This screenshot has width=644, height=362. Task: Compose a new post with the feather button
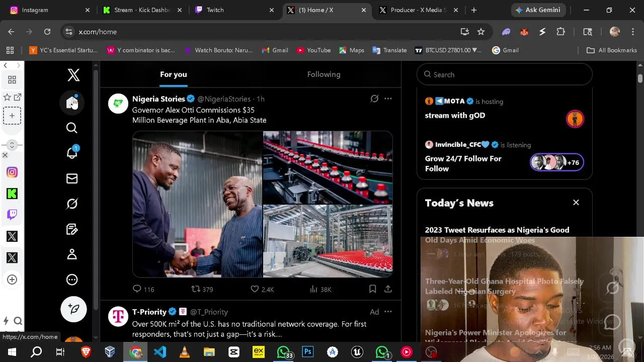(x=74, y=309)
